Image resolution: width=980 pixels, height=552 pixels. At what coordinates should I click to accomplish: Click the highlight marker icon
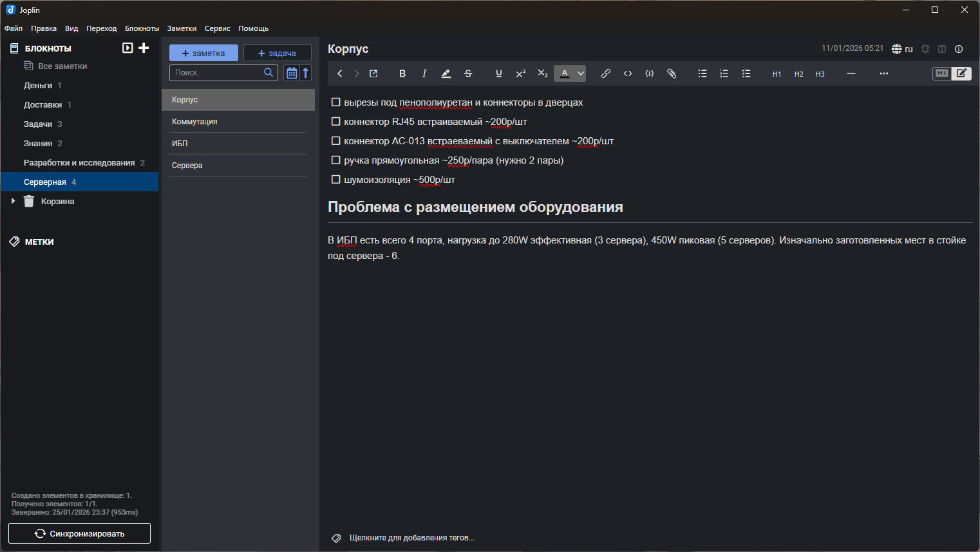point(446,73)
